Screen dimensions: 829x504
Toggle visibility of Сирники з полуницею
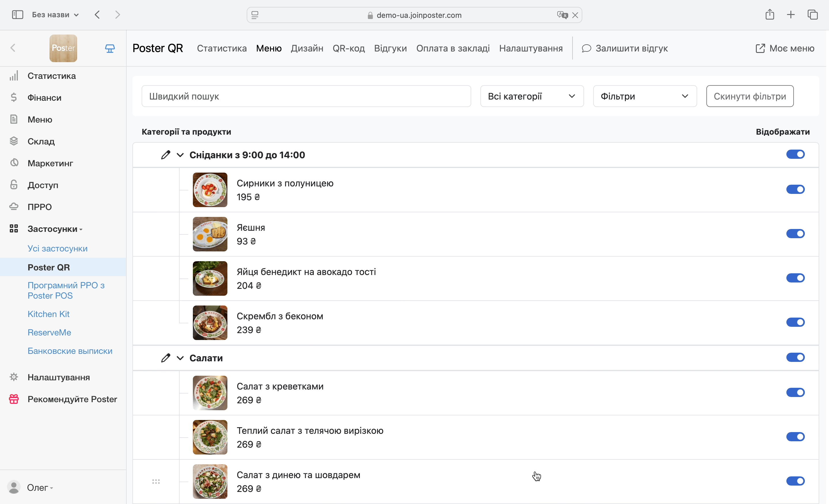pos(795,189)
